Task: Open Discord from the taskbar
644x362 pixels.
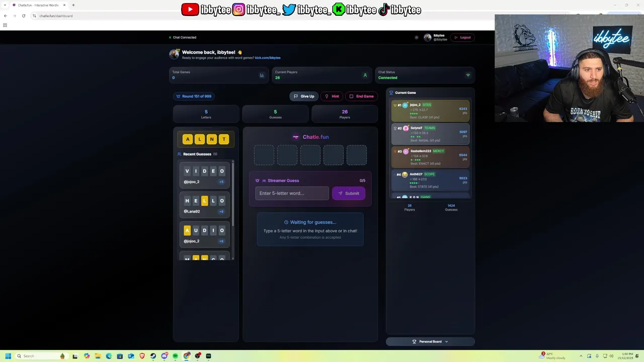Action: (164, 356)
